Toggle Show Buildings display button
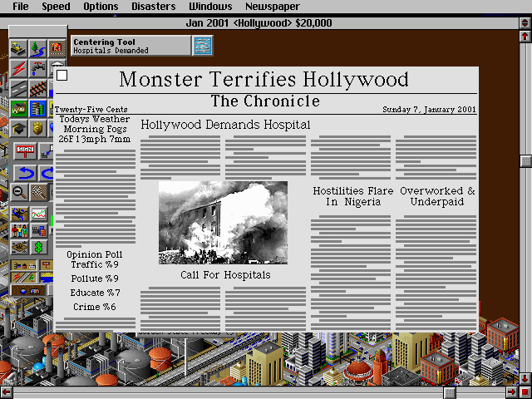Viewport: 532px width, 399px height. pos(23,265)
